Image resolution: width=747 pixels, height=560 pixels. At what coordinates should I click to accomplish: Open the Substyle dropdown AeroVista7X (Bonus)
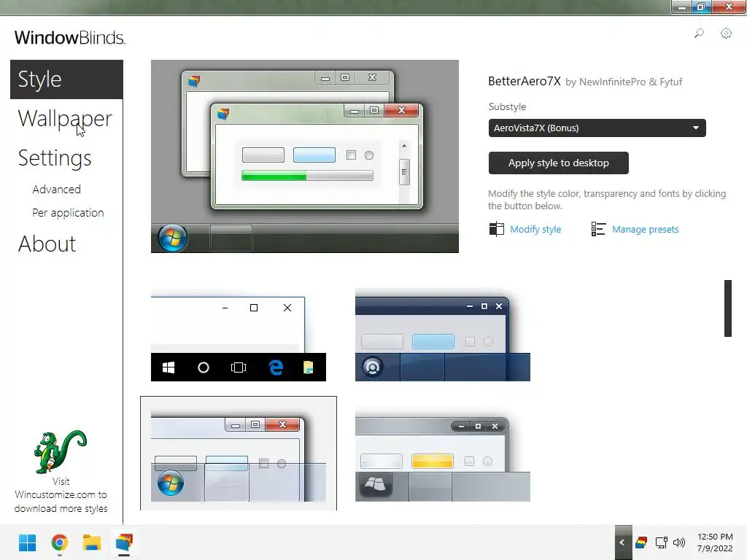[597, 128]
